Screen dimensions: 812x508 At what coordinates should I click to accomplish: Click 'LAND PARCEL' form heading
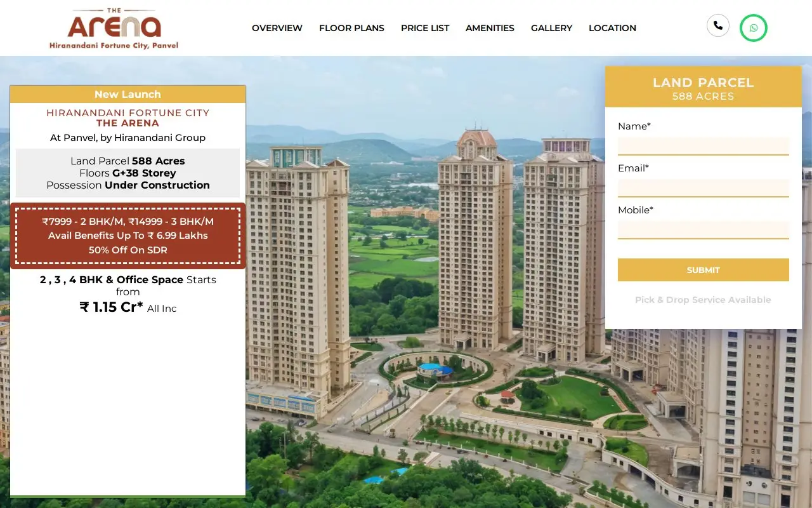(x=704, y=83)
